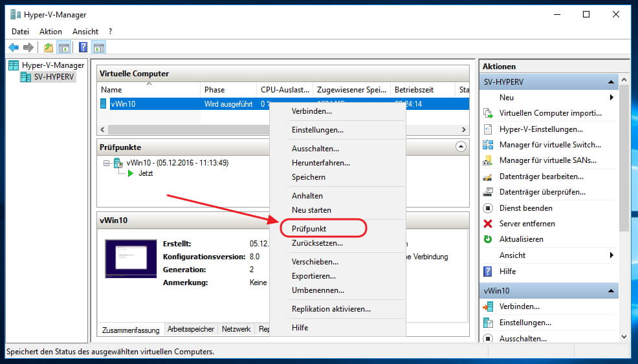Sort by the Zugewiesener Spei... column header
Image resolution: width=638 pixels, height=364 pixels.
click(x=351, y=89)
